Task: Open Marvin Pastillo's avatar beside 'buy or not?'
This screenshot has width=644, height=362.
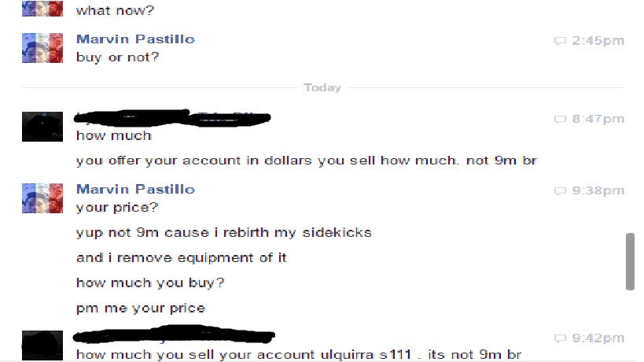Action: [x=42, y=48]
